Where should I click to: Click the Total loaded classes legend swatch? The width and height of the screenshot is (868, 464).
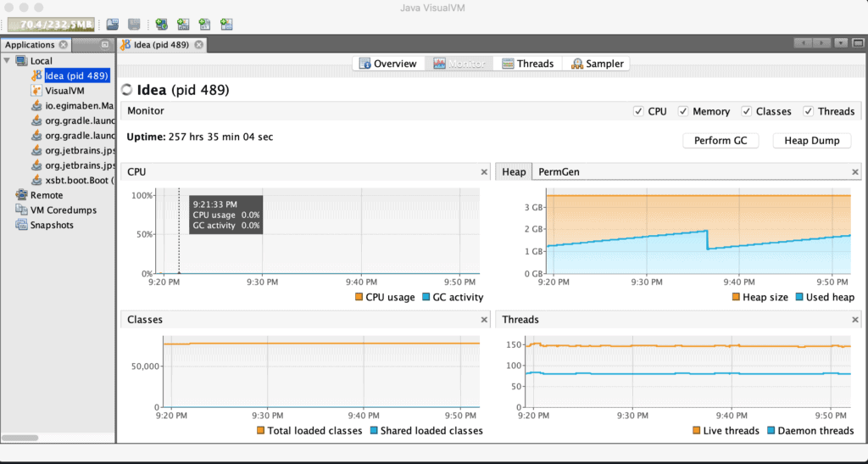(261, 430)
